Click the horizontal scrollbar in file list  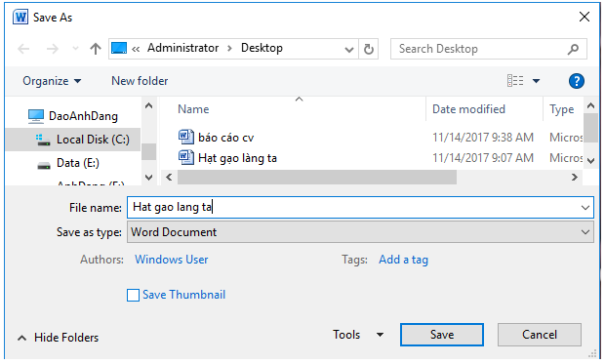pos(316,178)
